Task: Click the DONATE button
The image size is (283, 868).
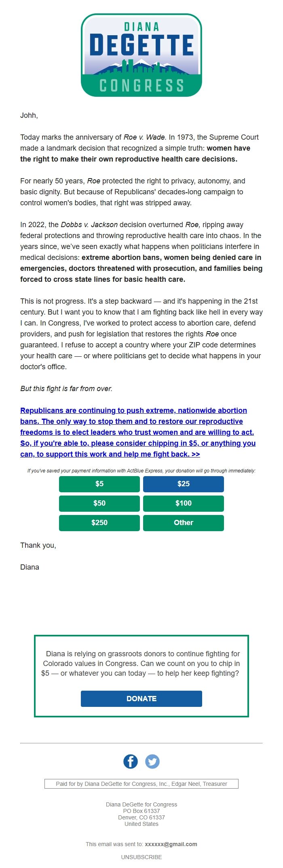Action: pyautogui.click(x=141, y=698)
